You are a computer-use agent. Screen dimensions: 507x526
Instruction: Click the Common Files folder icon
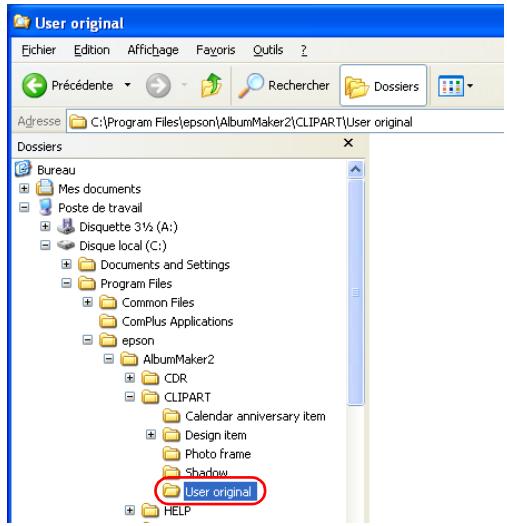pyautogui.click(x=108, y=302)
